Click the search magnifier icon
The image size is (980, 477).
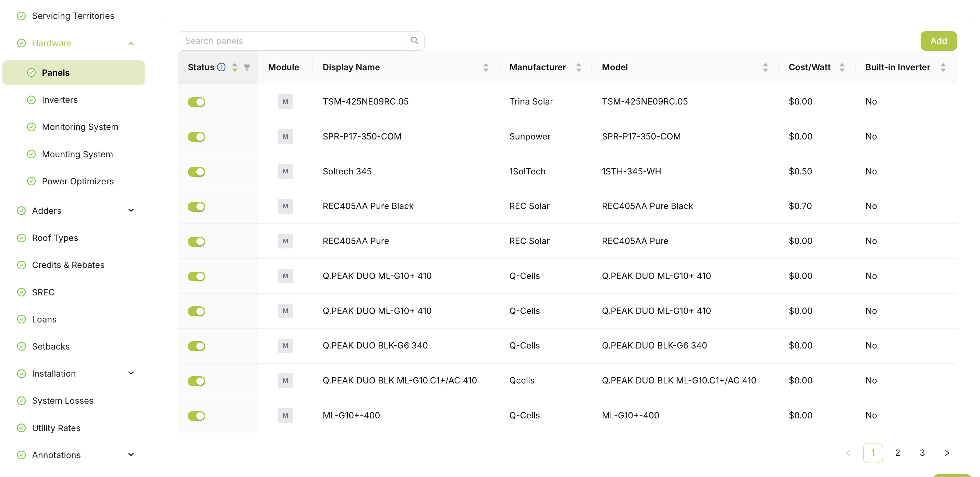click(414, 41)
